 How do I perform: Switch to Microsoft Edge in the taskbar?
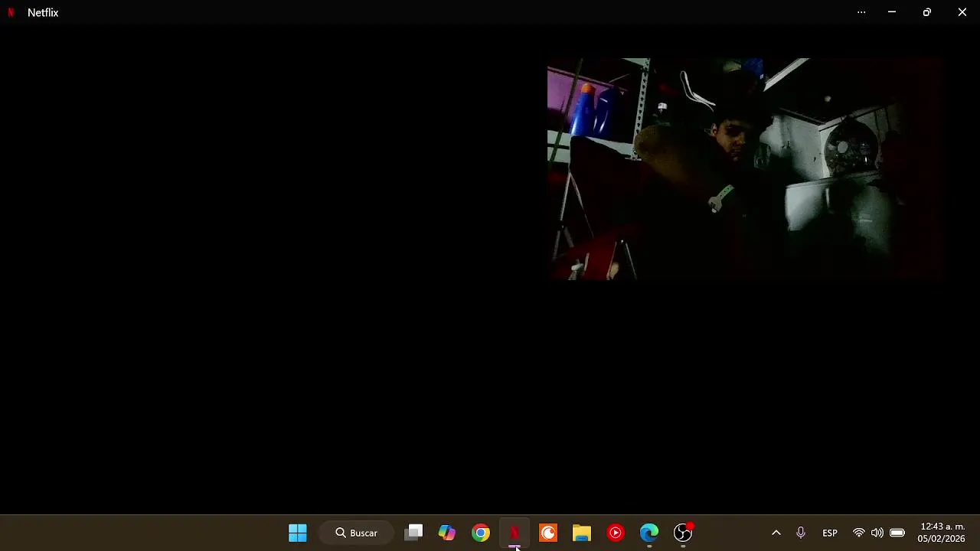tap(649, 533)
